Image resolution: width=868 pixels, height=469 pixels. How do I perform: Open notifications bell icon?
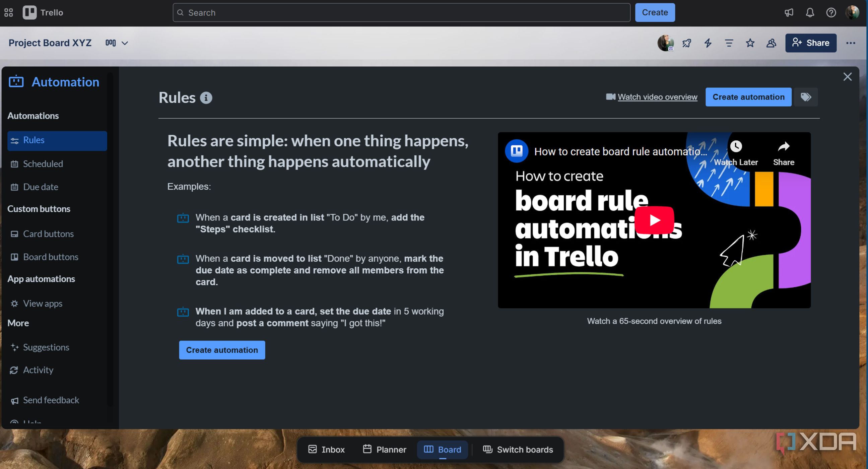(810, 12)
